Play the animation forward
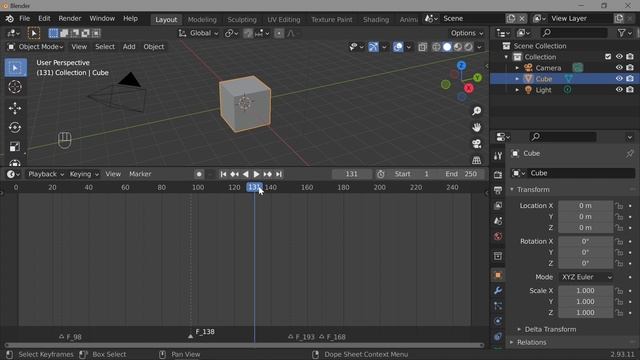The image size is (640, 360). pyautogui.click(x=256, y=174)
